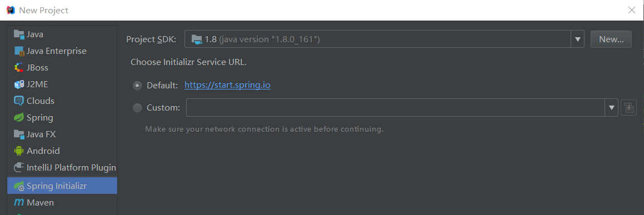Open the Project SDK dropdown arrow
Screen dimensions: 644x215
click(x=577, y=39)
